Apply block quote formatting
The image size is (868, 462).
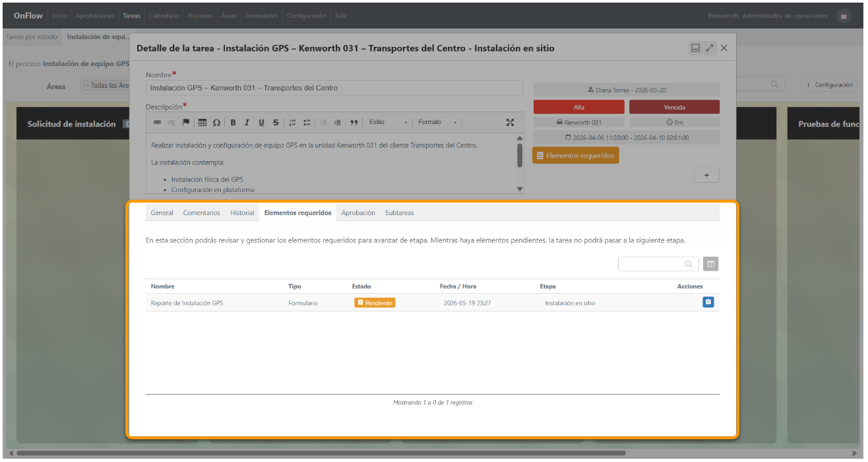(x=354, y=122)
